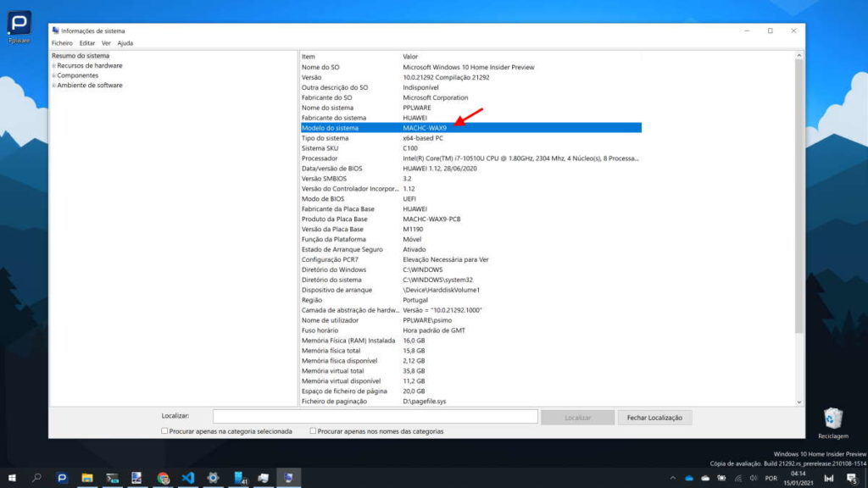
Task: Open the Windows Start menu
Action: click(12, 478)
